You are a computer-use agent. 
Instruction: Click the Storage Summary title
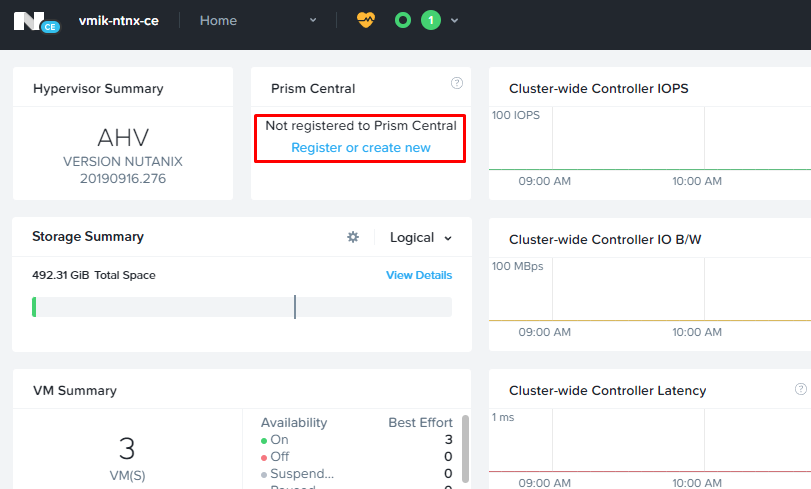88,236
